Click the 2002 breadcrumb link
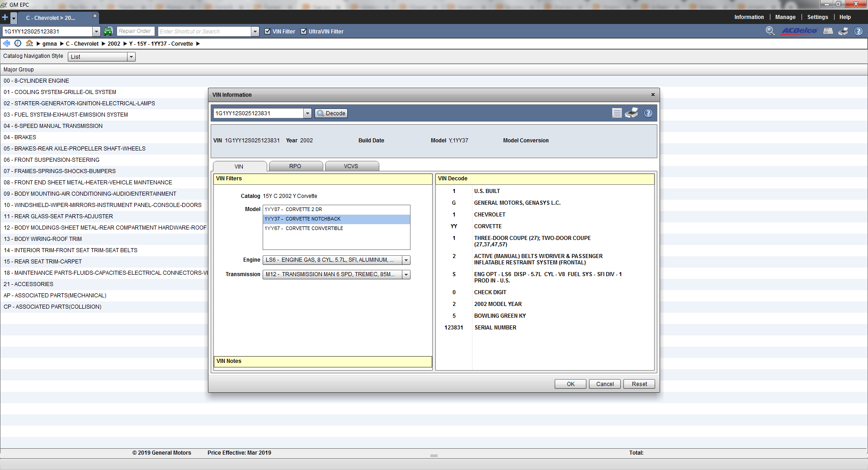Image resolution: width=868 pixels, height=470 pixels. tap(114, 44)
